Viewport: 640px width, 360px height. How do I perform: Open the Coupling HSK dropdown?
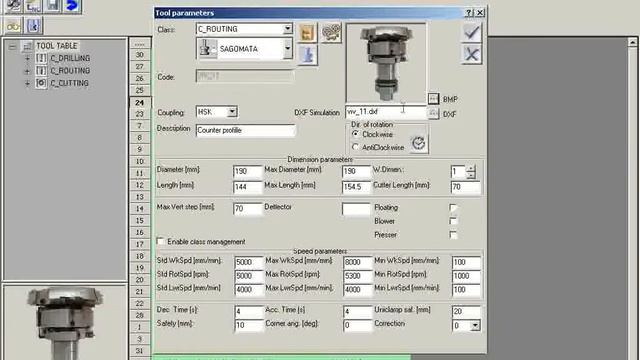pyautogui.click(x=232, y=111)
